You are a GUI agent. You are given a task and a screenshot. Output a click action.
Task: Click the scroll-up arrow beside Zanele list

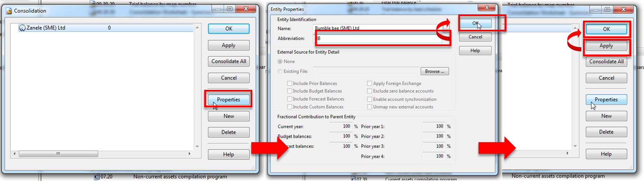tap(197, 28)
